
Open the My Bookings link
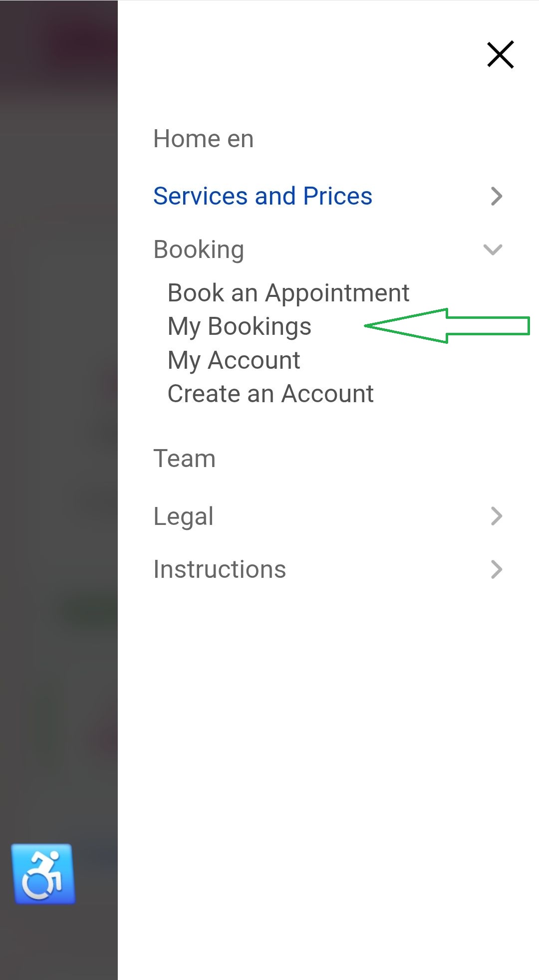click(240, 327)
